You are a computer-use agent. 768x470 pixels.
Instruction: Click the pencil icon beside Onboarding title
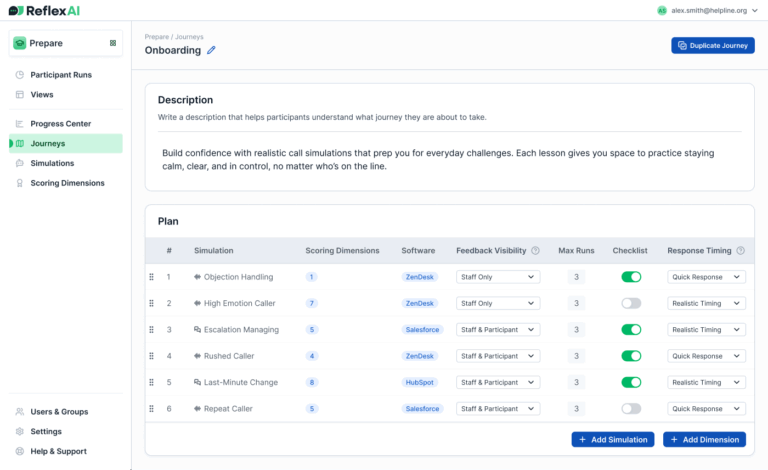coord(211,50)
